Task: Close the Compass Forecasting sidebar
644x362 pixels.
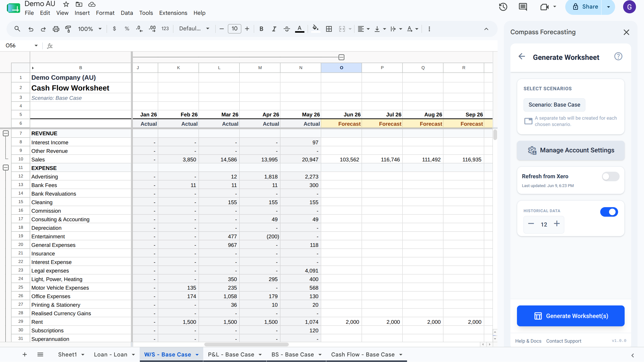Action: (626, 32)
